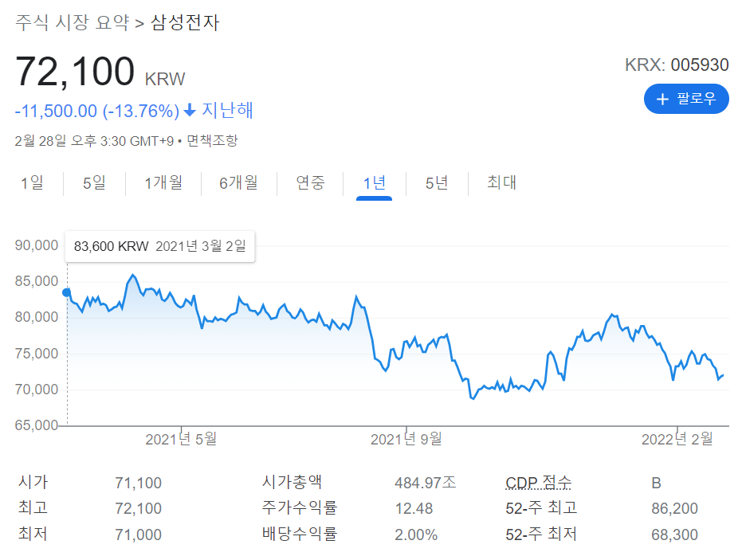Click the 주가수익률 value 12.48
This screenshot has width=742, height=560.
[x=414, y=508]
